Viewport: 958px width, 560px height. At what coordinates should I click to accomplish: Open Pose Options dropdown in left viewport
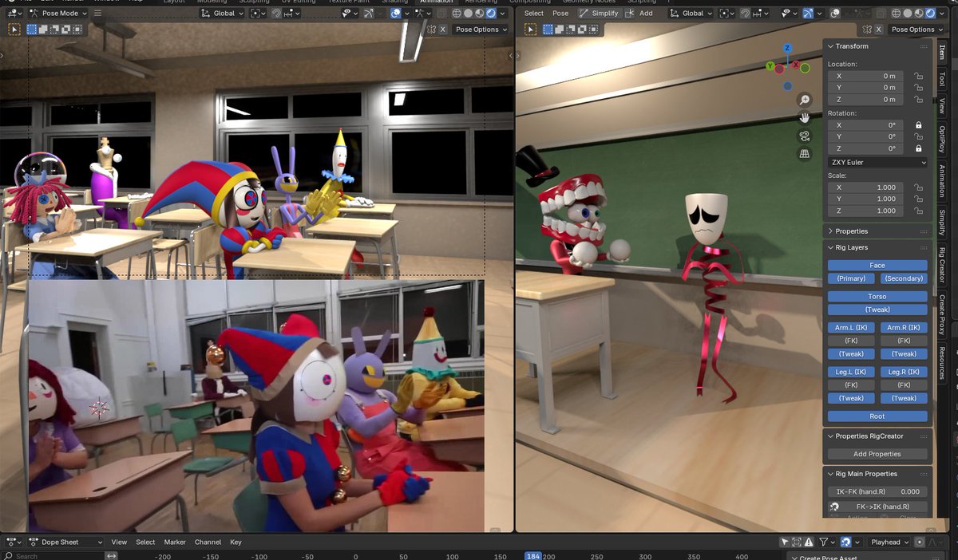481,30
